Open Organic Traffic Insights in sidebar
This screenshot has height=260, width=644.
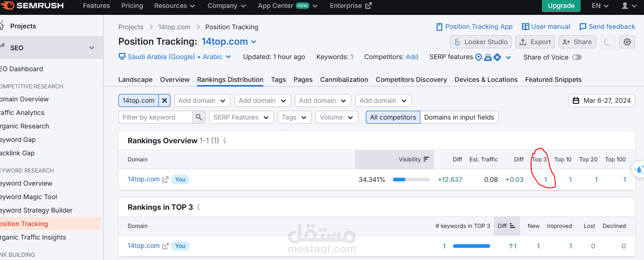pos(33,237)
